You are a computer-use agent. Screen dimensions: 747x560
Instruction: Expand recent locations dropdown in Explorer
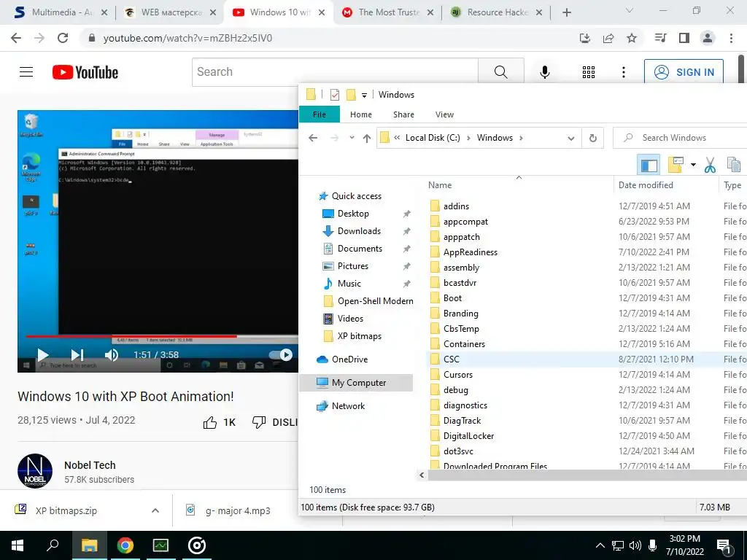[x=352, y=138]
